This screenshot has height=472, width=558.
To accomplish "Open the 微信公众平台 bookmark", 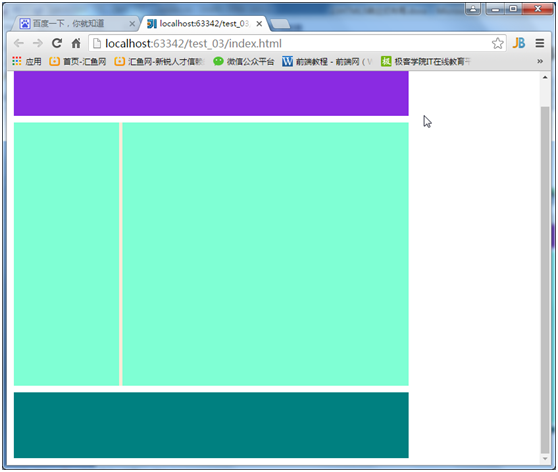I will 244,62.
